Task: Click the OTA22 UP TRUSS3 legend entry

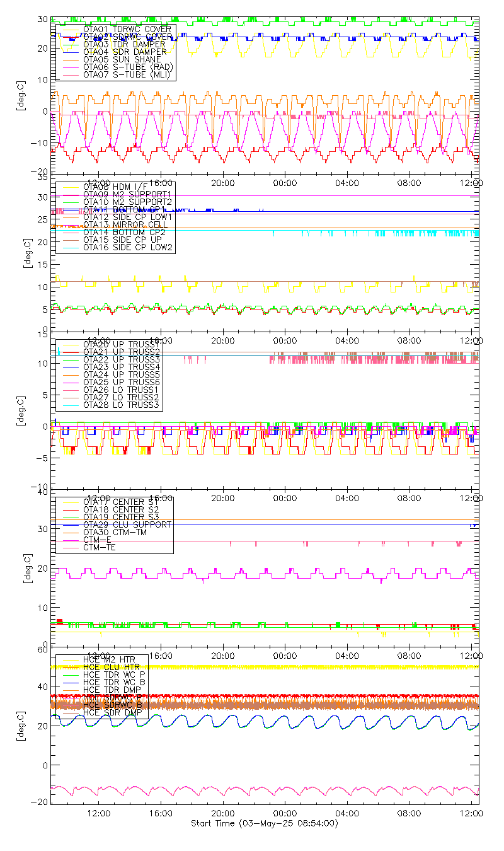Action: click(122, 359)
